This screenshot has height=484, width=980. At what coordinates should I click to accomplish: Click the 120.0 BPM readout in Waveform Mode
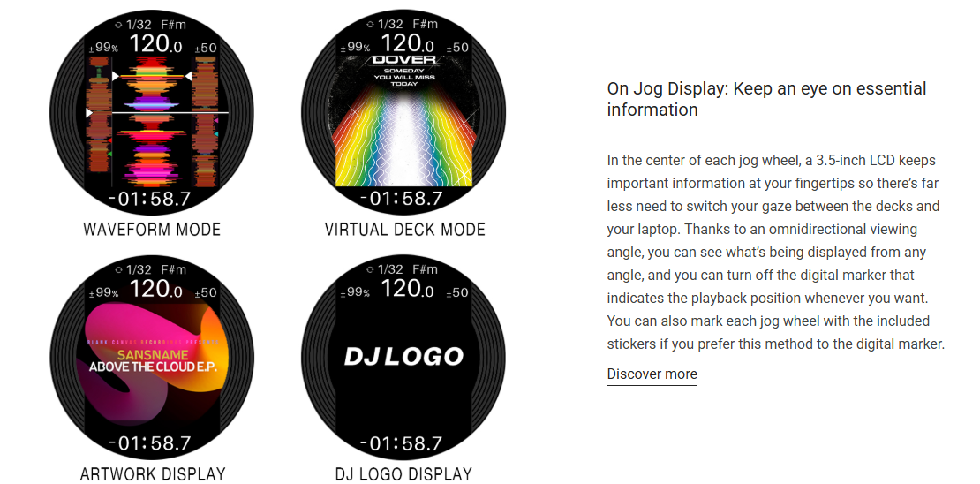tap(156, 44)
